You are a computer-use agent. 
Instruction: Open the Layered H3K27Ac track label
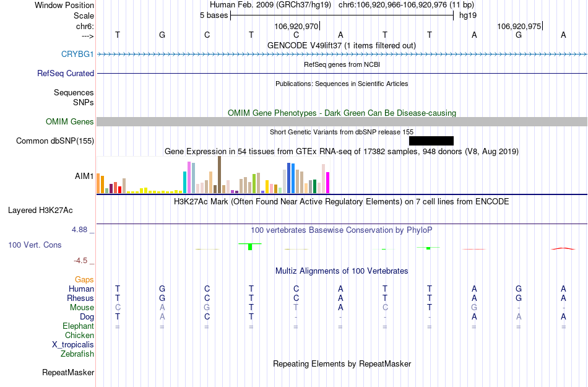pyautogui.click(x=40, y=211)
